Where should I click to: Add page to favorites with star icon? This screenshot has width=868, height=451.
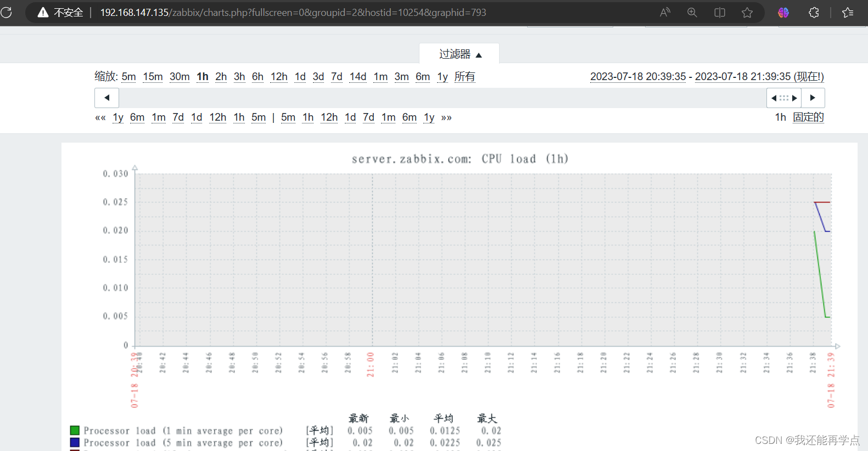click(x=747, y=12)
